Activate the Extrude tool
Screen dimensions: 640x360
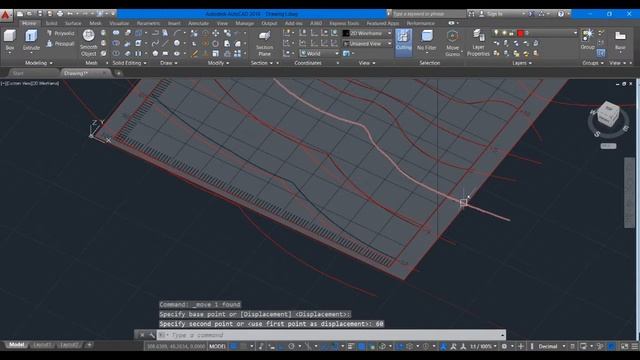(x=31, y=40)
